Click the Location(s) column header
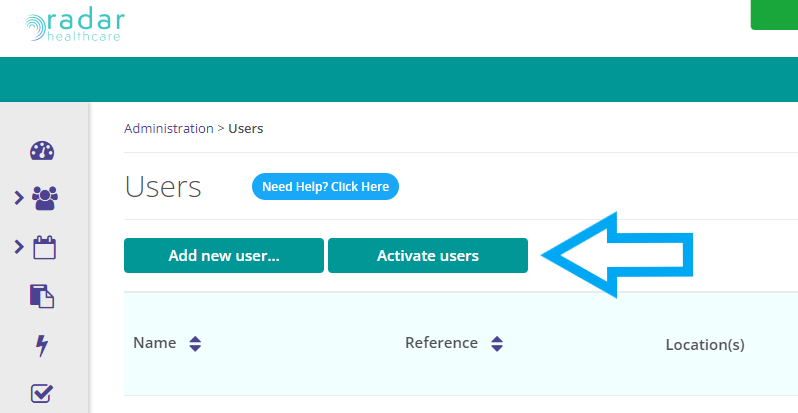 705,345
